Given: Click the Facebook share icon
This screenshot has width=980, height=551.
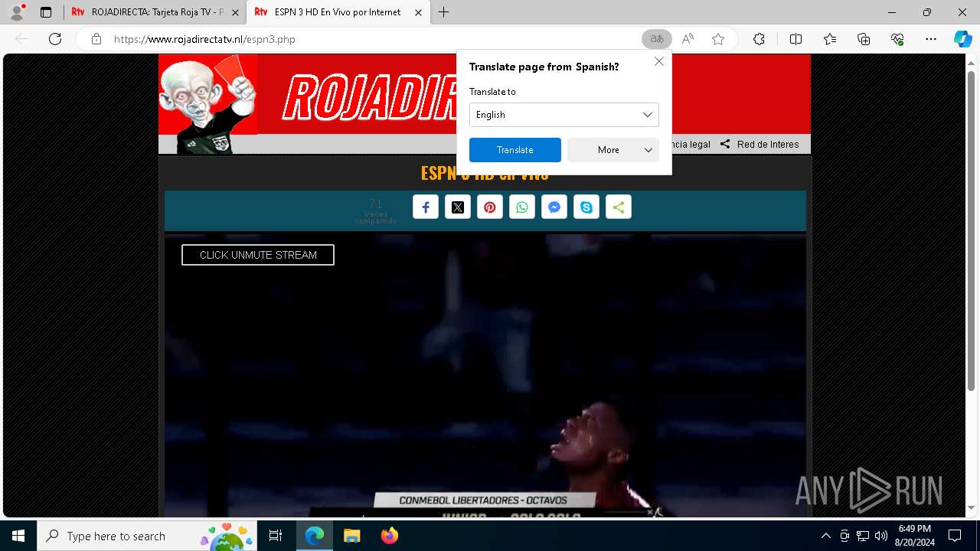Looking at the screenshot, I should (426, 207).
